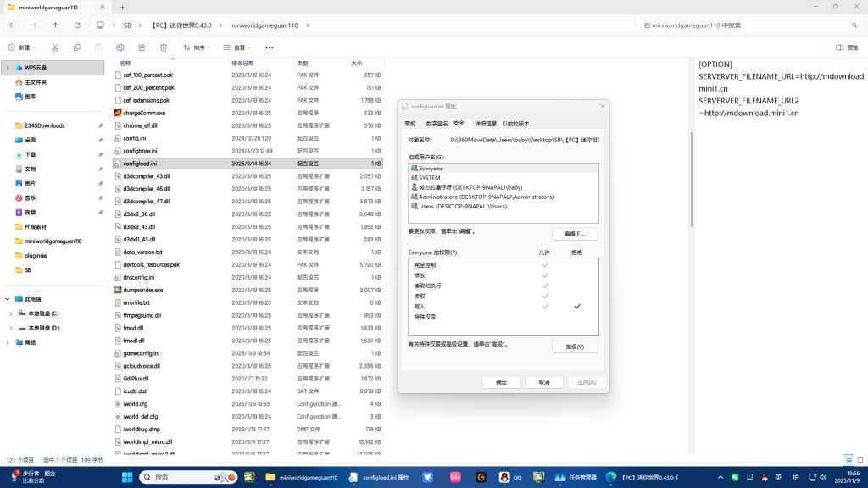Select the Cut icon on the toolbar
The width and height of the screenshot is (868, 488).
point(54,47)
